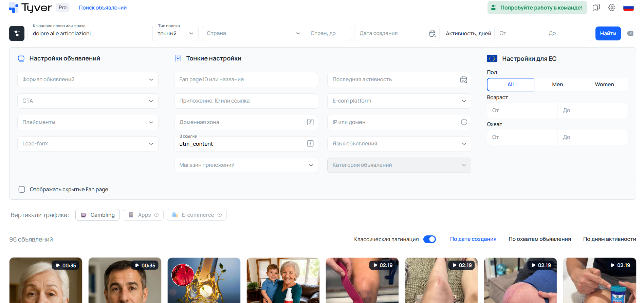
Task: Click the application ID or link field
Action: [246, 101]
